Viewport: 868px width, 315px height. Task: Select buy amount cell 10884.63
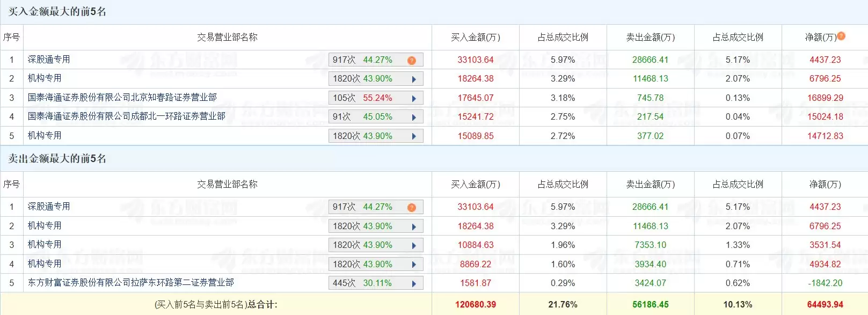pyautogui.click(x=476, y=245)
